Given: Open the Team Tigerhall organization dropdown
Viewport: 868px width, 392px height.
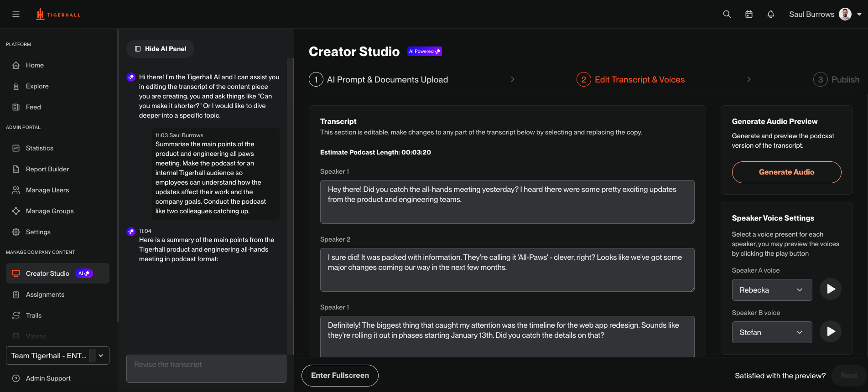Looking at the screenshot, I should coord(57,356).
